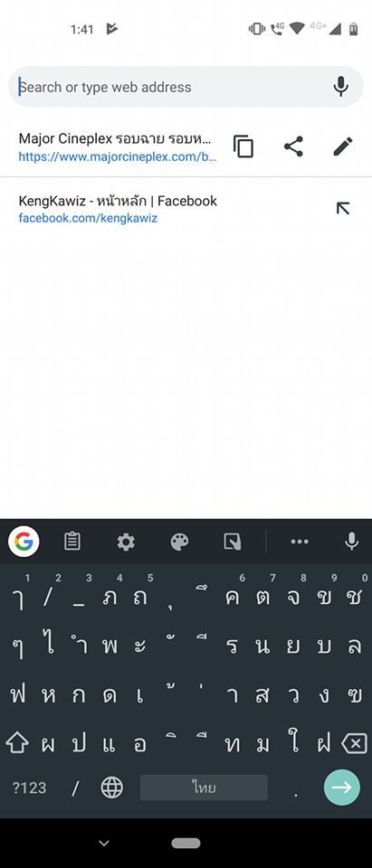Share the Major Cineplex link
Image resolution: width=372 pixels, height=868 pixels.
(x=293, y=146)
